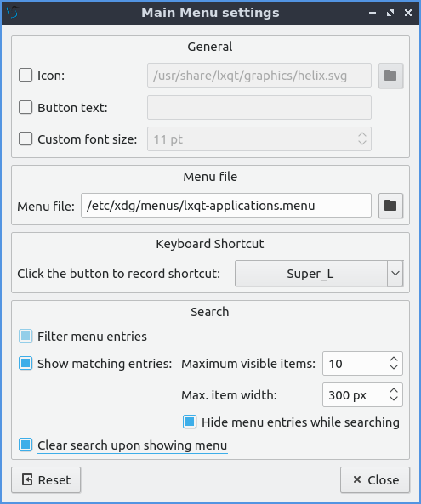
Task: Open the shortcut dropdown arrow next to Super_L
Action: [395, 274]
